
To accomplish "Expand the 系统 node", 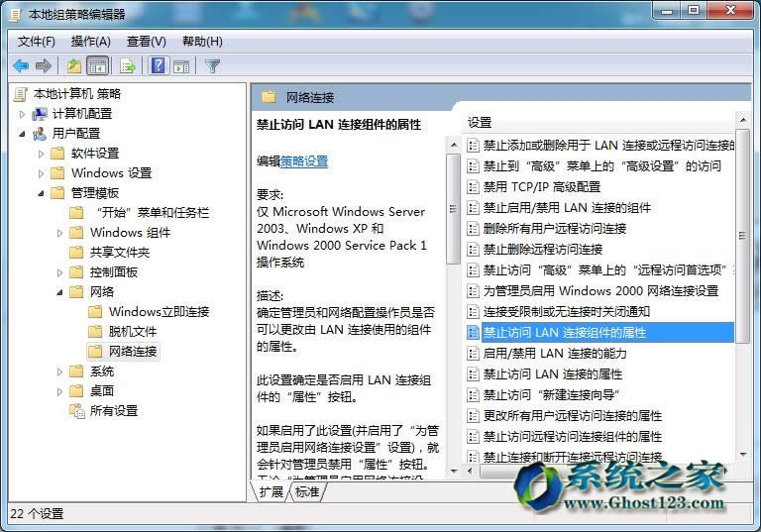I will point(59,372).
